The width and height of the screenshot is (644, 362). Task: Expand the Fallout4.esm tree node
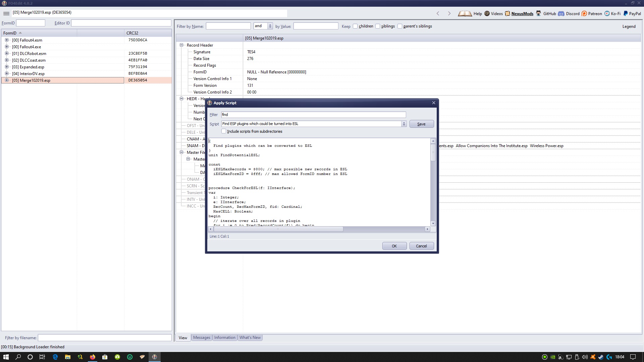pyautogui.click(x=6, y=40)
